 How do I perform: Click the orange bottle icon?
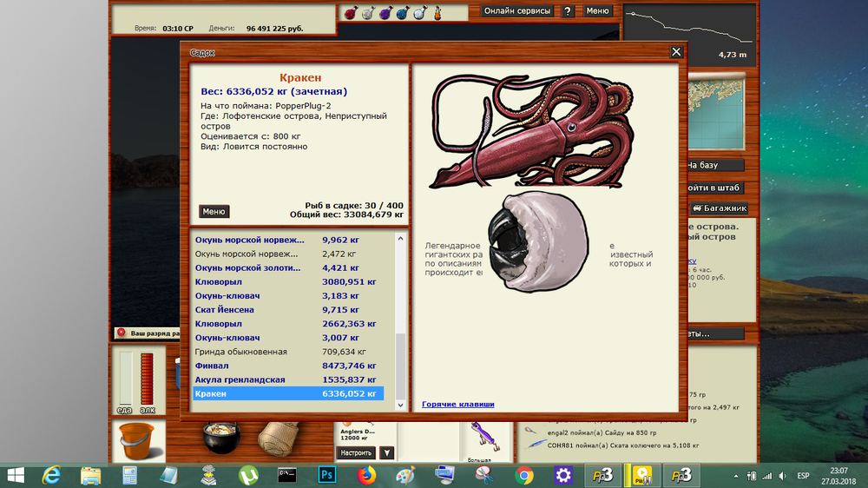437,13
